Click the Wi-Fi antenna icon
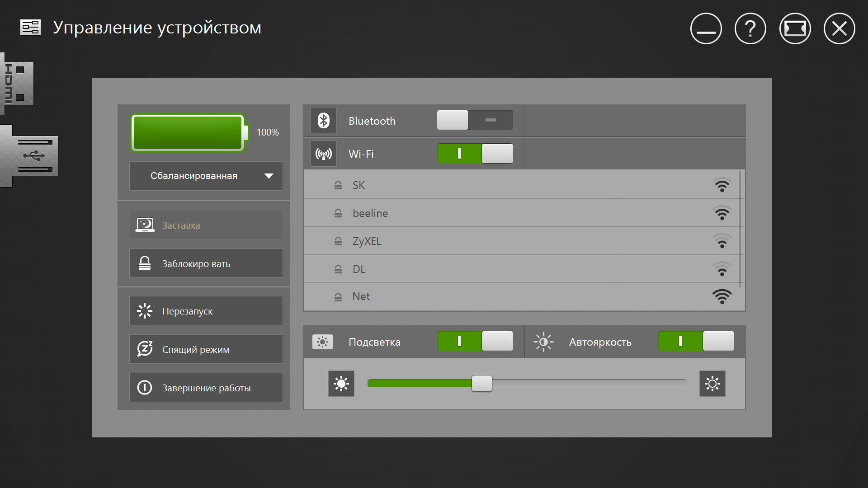Viewport: 868px width, 488px height. point(324,154)
